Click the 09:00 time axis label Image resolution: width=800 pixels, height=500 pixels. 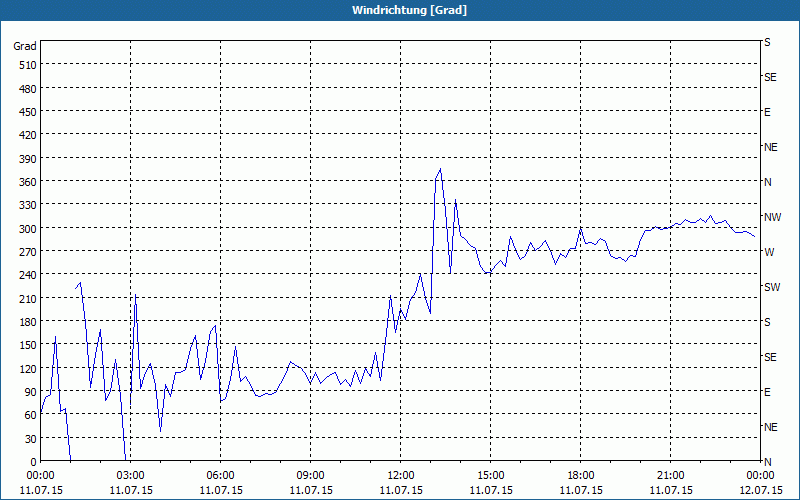[x=310, y=475]
